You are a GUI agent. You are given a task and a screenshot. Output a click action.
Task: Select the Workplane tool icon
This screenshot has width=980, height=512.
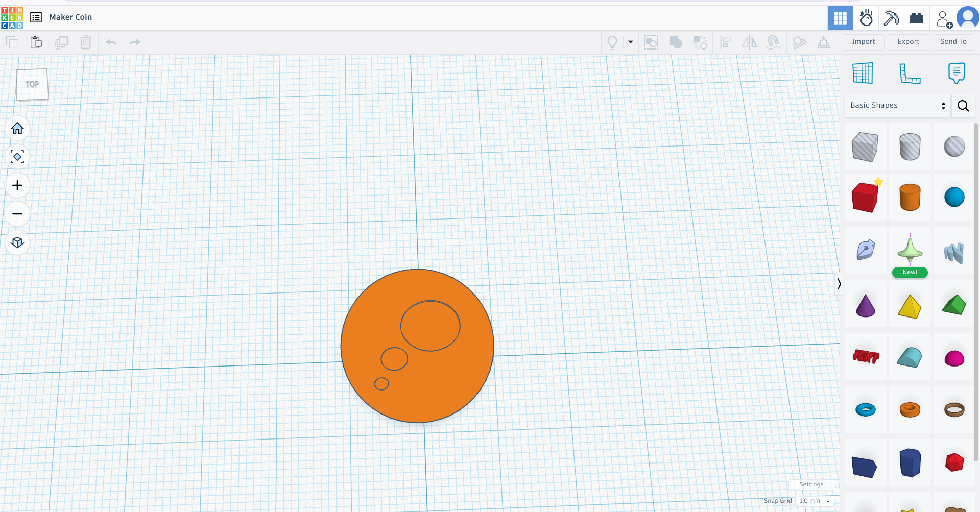tap(863, 73)
